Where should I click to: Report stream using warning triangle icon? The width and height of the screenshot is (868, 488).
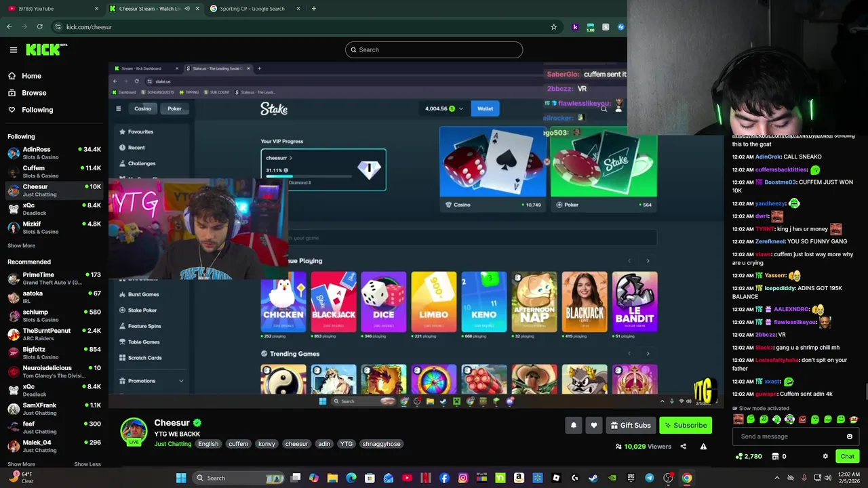pyautogui.click(x=703, y=447)
